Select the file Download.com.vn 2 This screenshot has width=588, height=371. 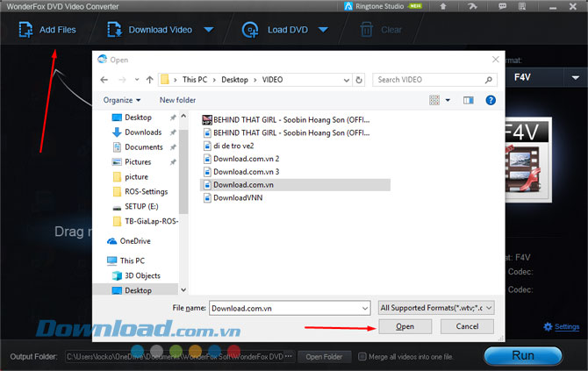[241, 159]
